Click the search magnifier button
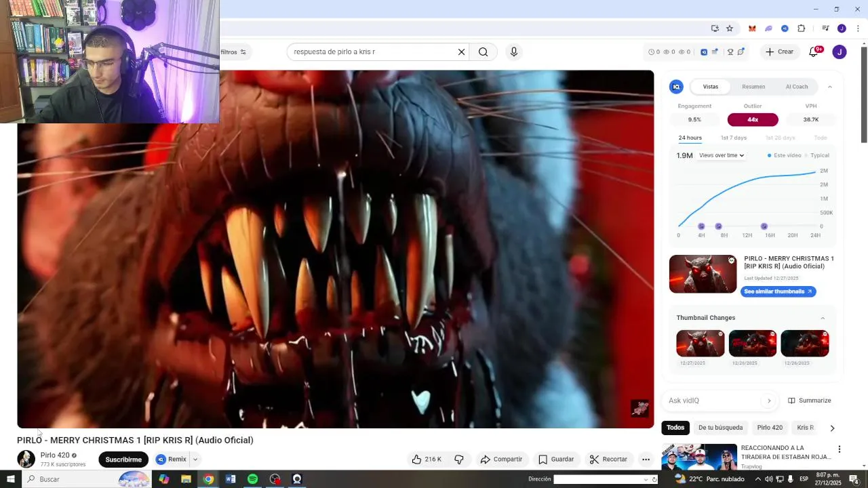 tap(483, 52)
